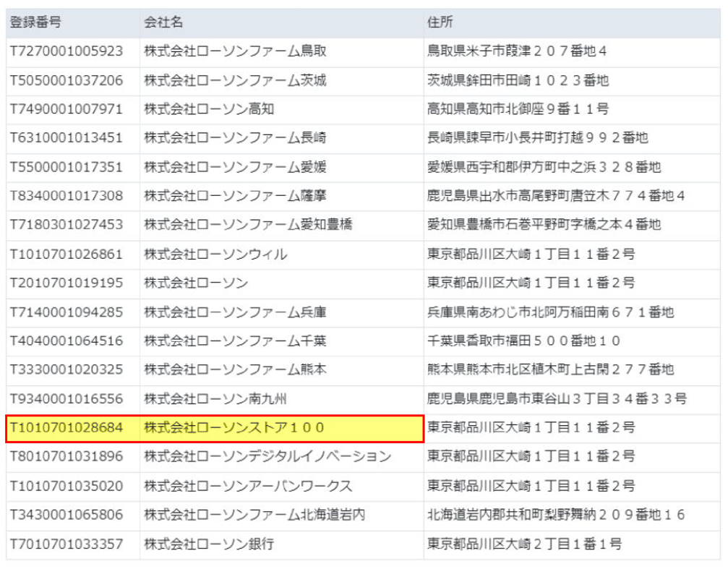Click address 鳥取県米子市葭津２０７番地４

[x=517, y=51]
